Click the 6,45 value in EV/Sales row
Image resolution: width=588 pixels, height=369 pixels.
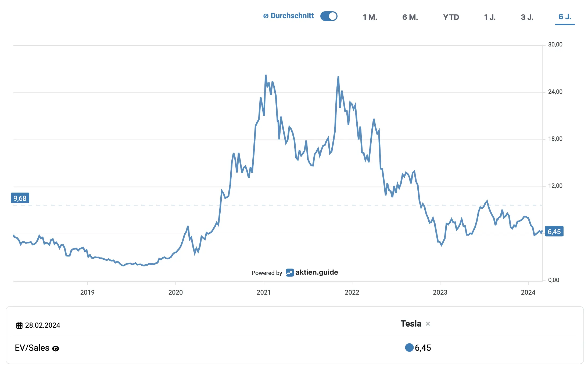pyautogui.click(x=423, y=348)
